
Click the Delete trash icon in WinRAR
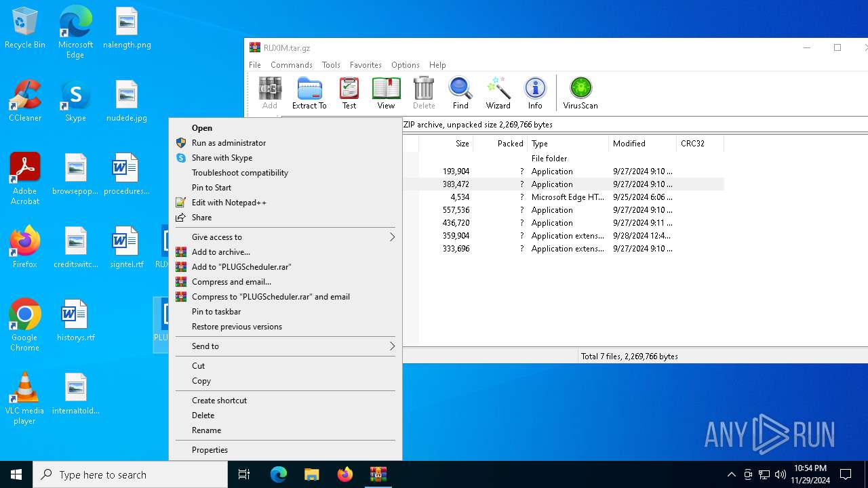click(424, 94)
